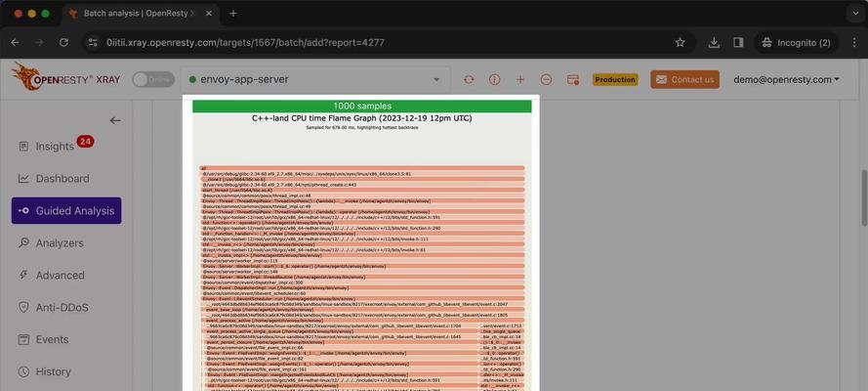Viewport: 868px width, 391px height.
Task: Click the @source/server/worker_impl.cc:115 frame
Action: (362, 260)
